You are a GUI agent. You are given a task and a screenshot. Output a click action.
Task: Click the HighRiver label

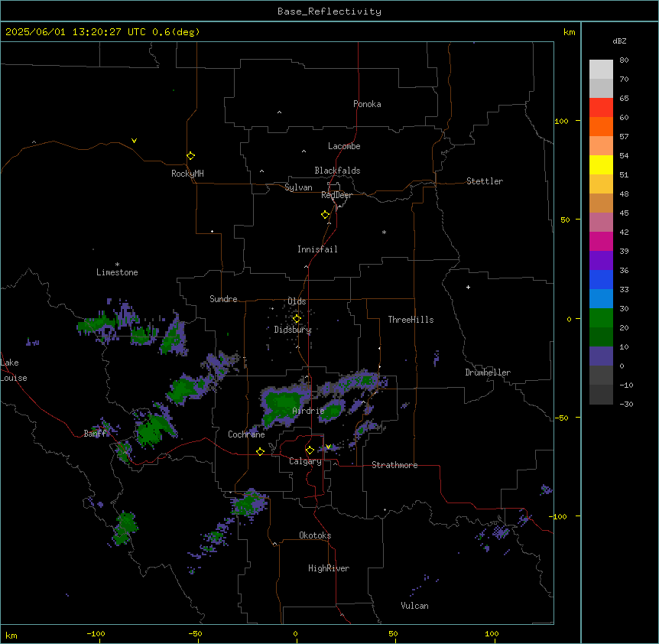pos(329,568)
